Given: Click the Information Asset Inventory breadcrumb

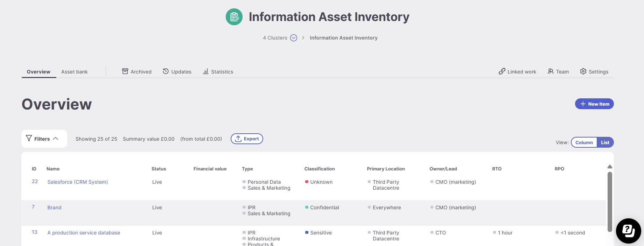Looking at the screenshot, I should click(x=344, y=38).
